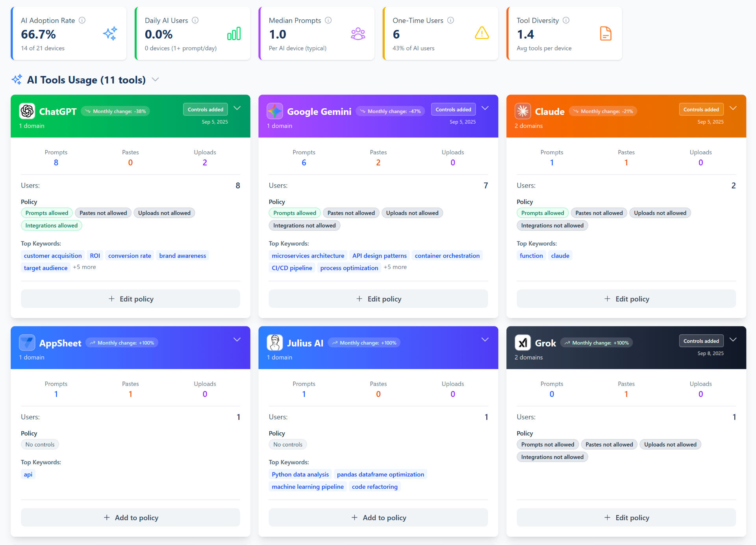Click the Tool Diversity info icon
Image resolution: width=756 pixels, height=545 pixels.
[x=566, y=20]
